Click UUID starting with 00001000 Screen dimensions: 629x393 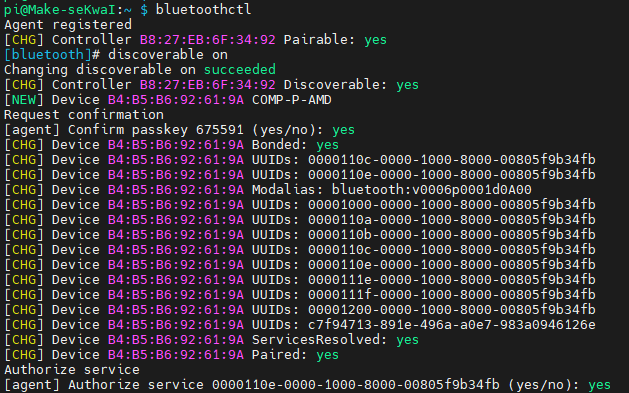click(452, 205)
